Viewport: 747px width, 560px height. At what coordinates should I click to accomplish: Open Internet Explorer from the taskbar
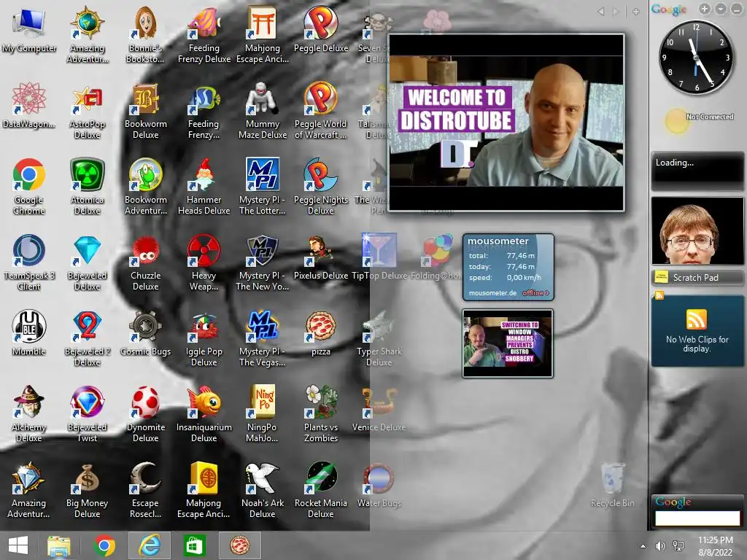[150, 545]
